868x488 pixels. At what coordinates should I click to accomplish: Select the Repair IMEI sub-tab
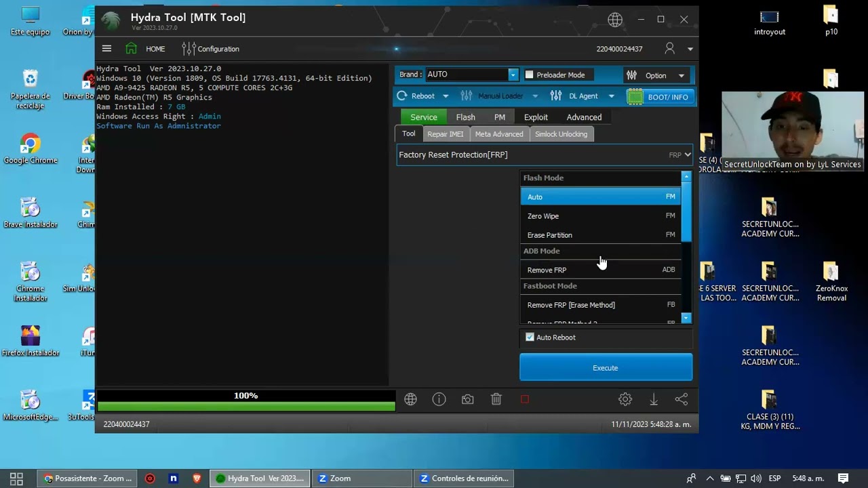[446, 134]
